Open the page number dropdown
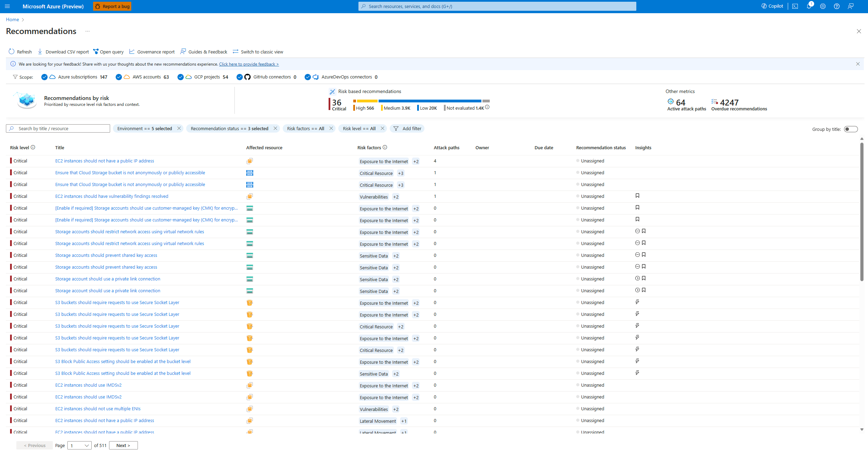 (x=80, y=445)
